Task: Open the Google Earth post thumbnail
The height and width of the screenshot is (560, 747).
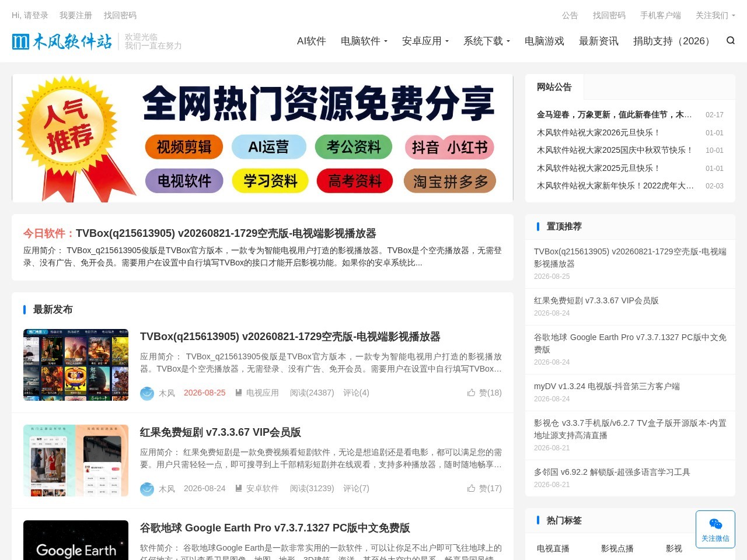Action: tap(76, 540)
